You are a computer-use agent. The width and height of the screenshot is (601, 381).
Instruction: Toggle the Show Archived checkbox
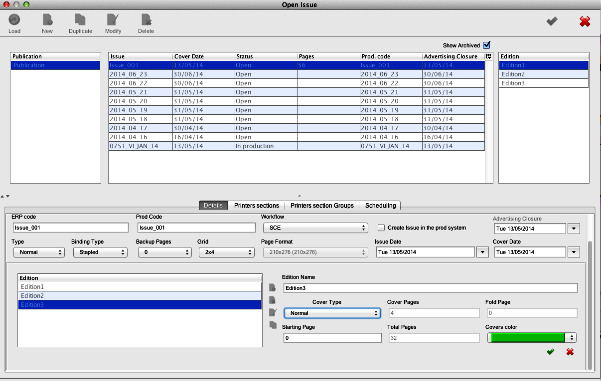tap(487, 45)
